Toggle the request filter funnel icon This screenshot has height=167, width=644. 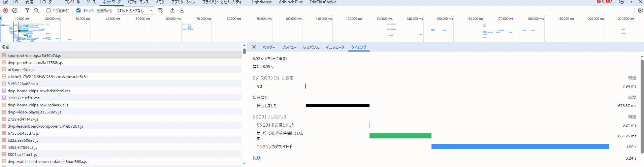click(x=27, y=10)
